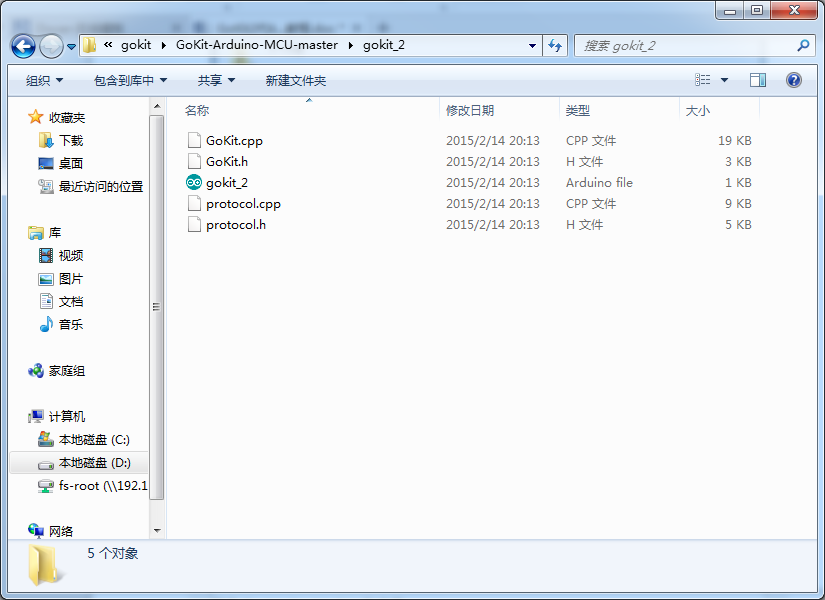This screenshot has width=825, height=600.
Task: Expand arrow after GoKit-Arduino-MCU-master breadcrumb
Action: tap(350, 46)
